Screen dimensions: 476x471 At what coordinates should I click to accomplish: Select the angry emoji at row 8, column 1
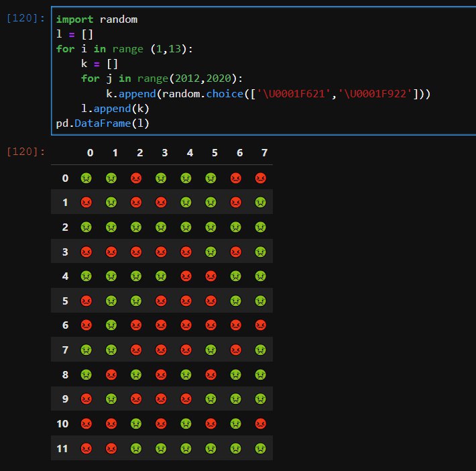[111, 374]
